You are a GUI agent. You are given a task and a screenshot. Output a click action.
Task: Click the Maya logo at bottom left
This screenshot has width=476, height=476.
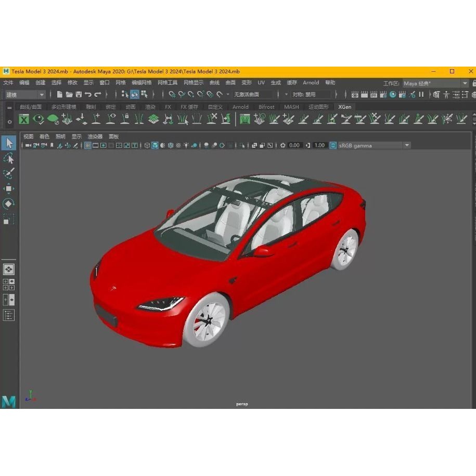(x=9, y=402)
